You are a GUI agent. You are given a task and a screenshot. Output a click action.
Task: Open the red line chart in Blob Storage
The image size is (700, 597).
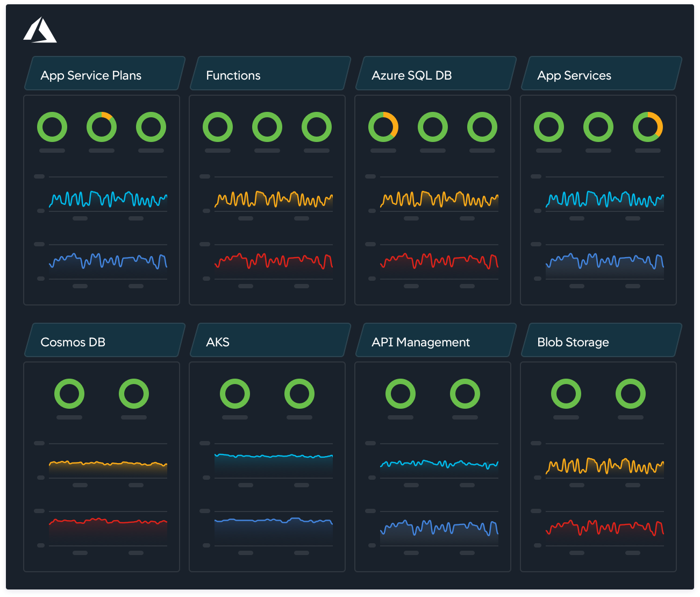click(x=605, y=529)
